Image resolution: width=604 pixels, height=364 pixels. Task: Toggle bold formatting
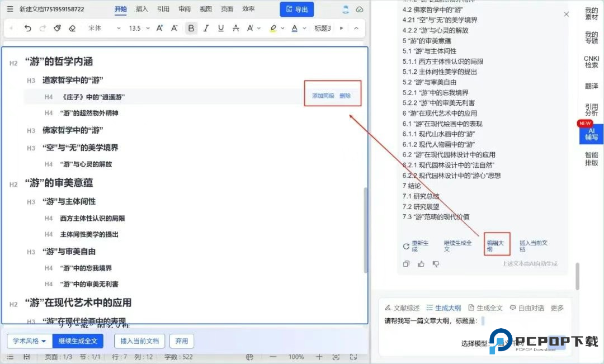(x=191, y=29)
